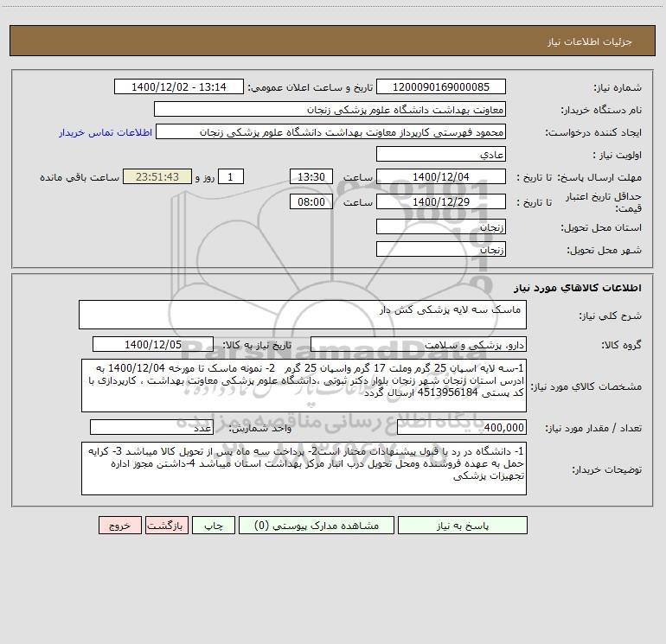
Task: Open مشاهده مدارک پیوستی (0) button
Action: 317,526
